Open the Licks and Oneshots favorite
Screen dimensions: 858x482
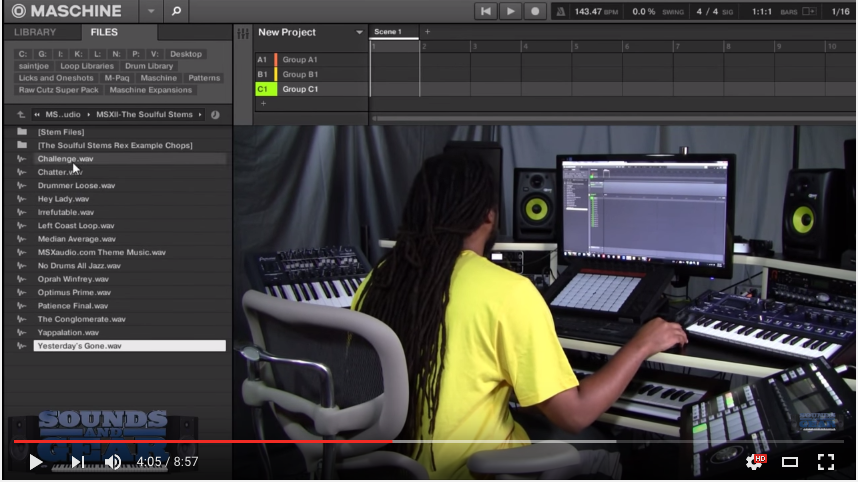pos(56,78)
